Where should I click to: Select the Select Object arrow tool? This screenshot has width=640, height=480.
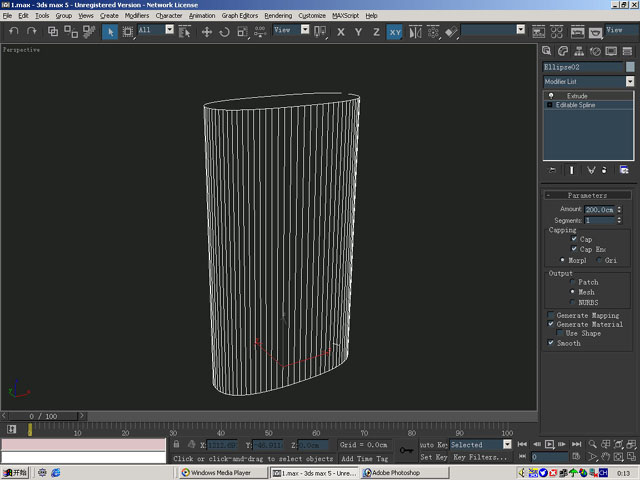(x=111, y=32)
